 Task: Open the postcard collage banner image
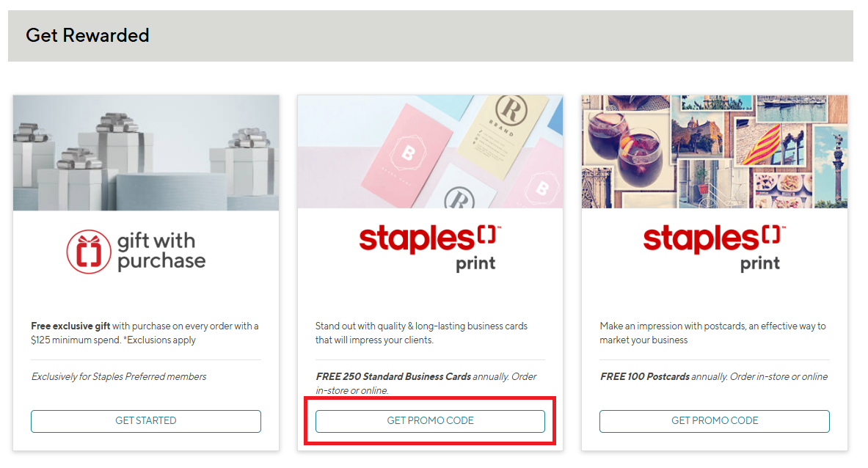[x=715, y=153]
